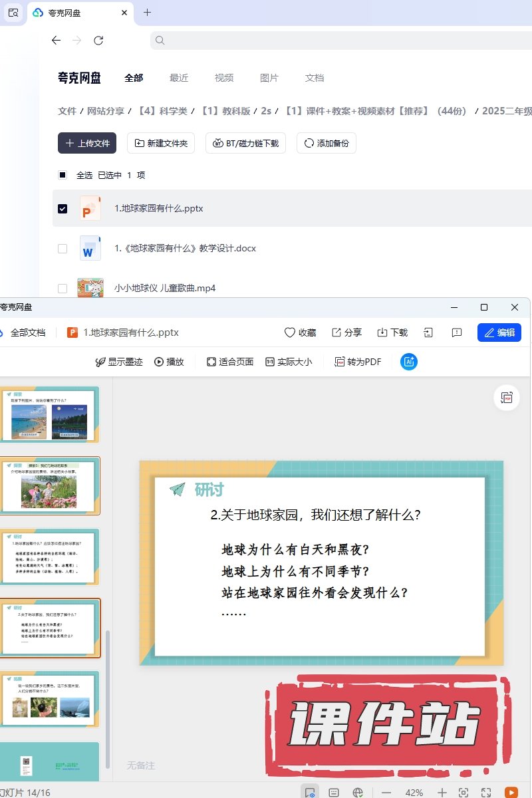Check the 教学设计.docx file checkbox

pos(63,249)
